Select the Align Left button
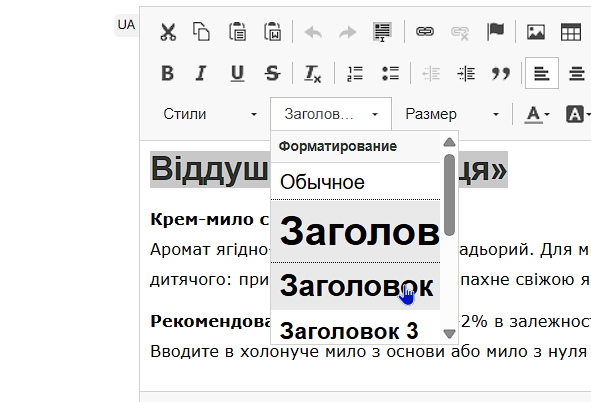 point(542,73)
